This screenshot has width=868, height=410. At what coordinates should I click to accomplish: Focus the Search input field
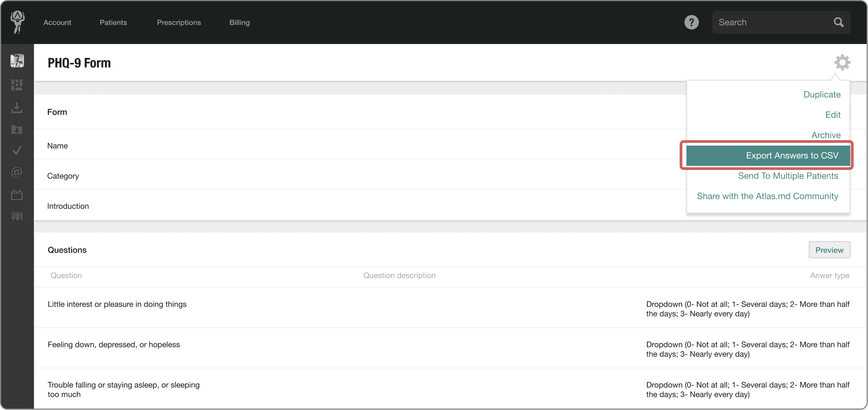(781, 22)
